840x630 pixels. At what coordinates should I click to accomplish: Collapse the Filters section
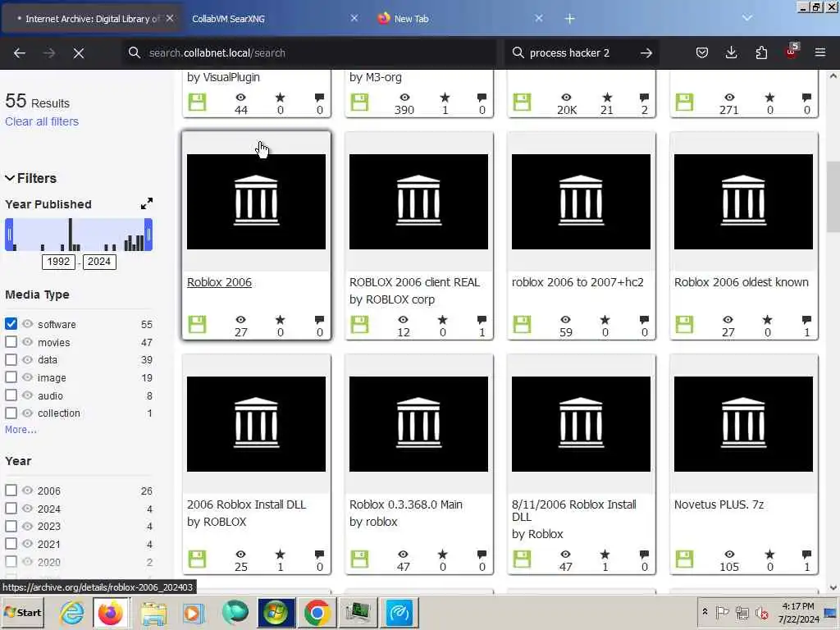30,178
